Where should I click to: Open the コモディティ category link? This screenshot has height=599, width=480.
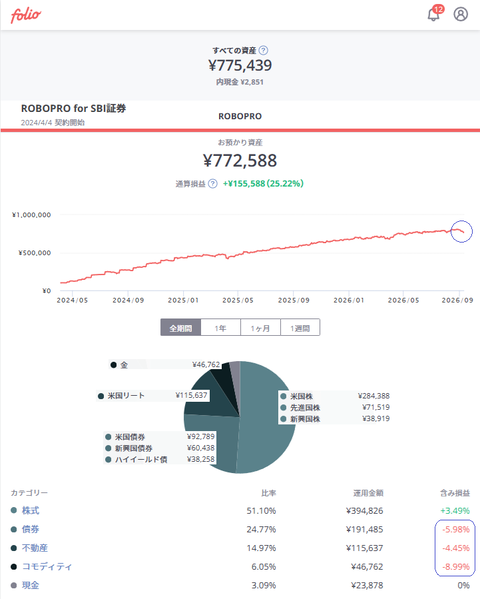point(47,567)
